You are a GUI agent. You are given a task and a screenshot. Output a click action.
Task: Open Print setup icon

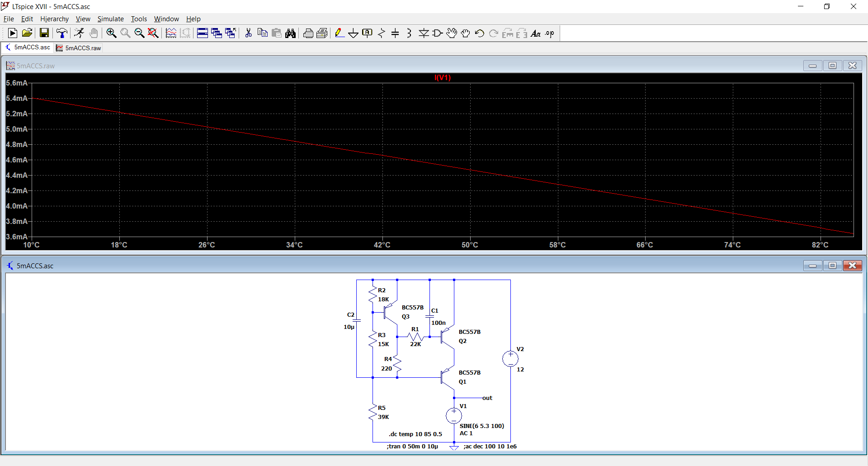coord(322,33)
